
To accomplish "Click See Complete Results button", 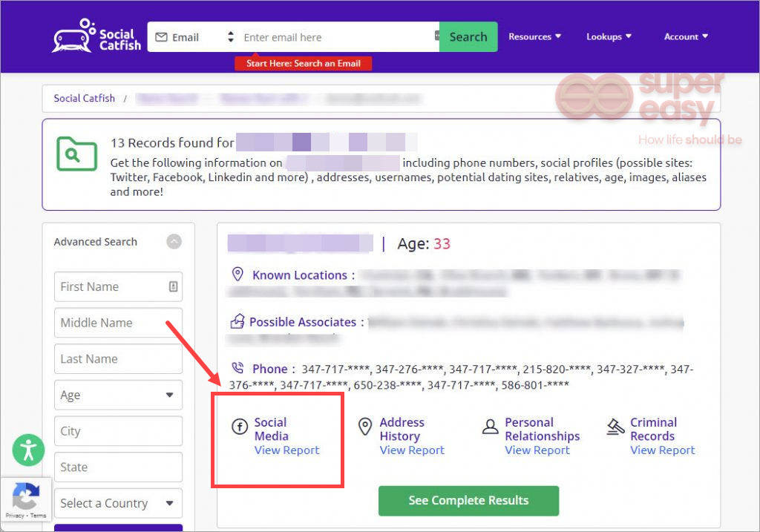I will [469, 501].
